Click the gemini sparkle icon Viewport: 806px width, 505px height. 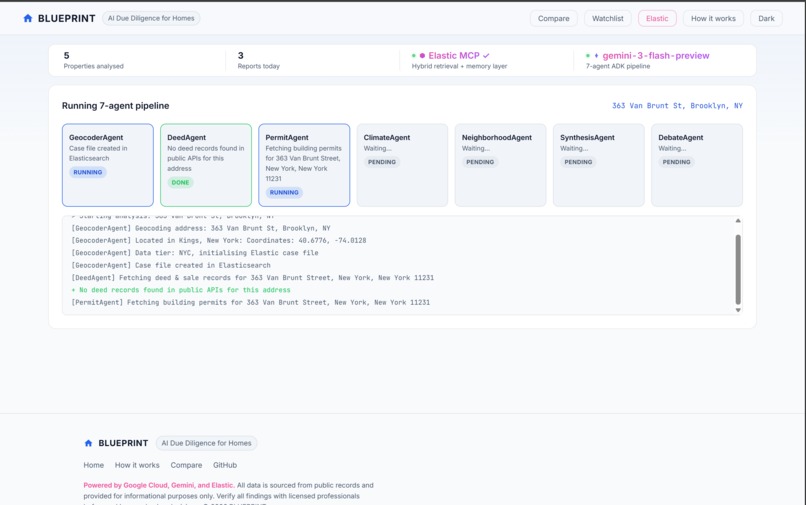[x=596, y=56]
